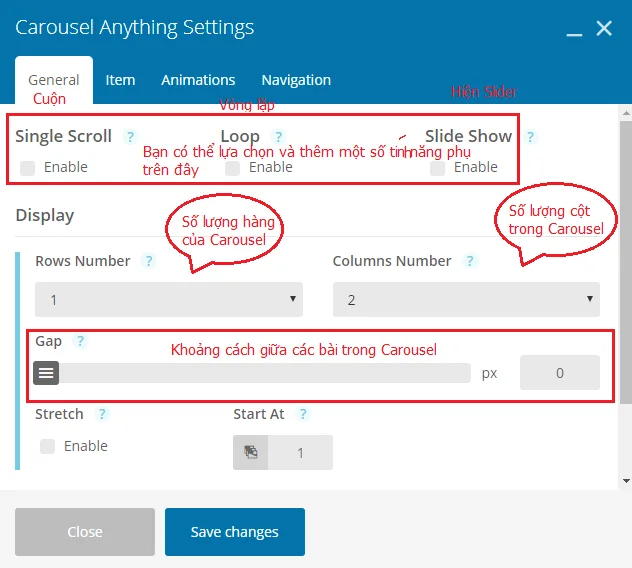Viewport: 632px width, 568px height.
Task: Open help icon beside Slide Show
Action: click(530, 137)
